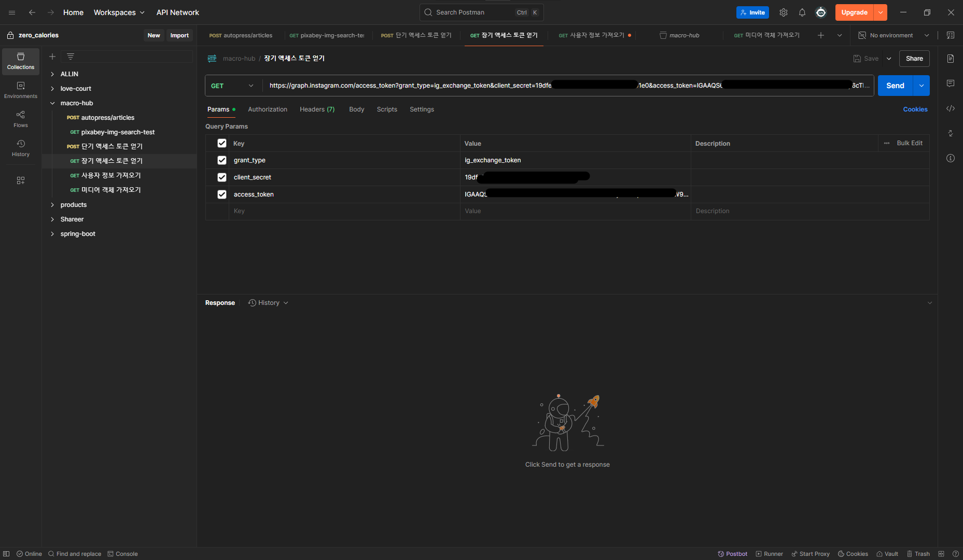
Task: Open the Send options arrow
Action: click(922, 86)
